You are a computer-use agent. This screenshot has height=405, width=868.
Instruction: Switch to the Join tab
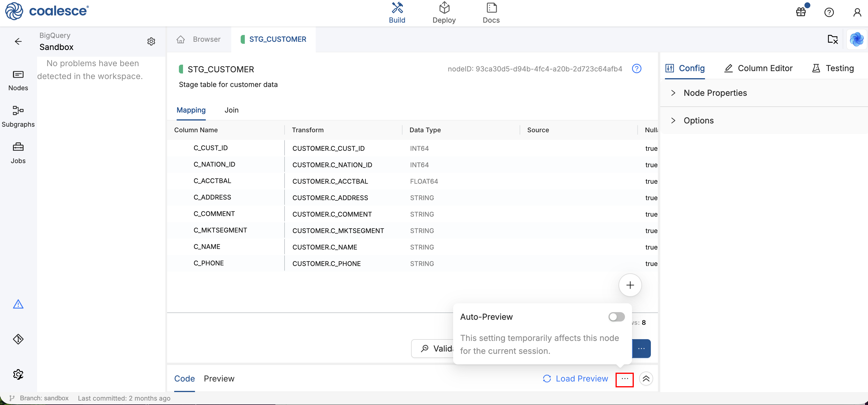point(232,110)
